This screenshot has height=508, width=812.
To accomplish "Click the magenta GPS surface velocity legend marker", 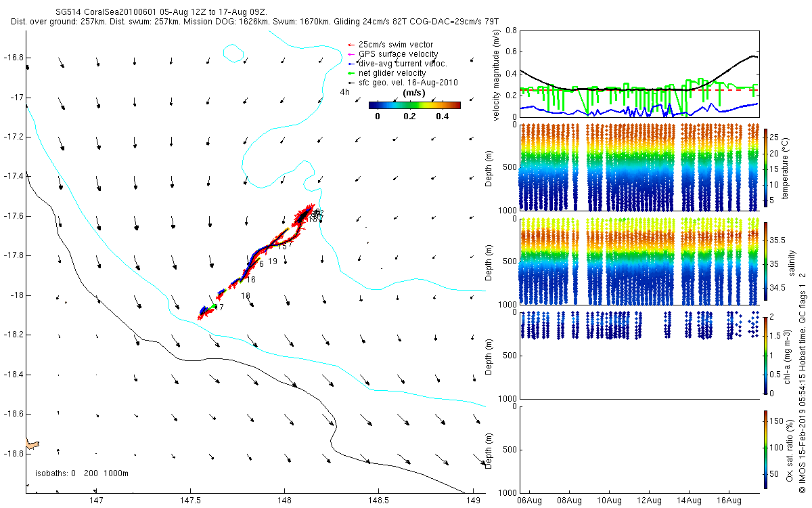I will pos(350,54).
